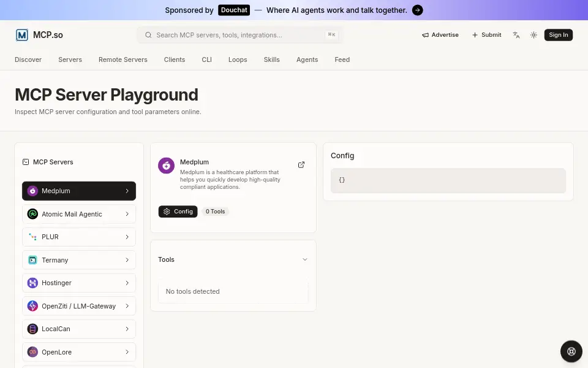This screenshot has height=368, width=588.
Task: Click the Termany server icon
Action: [32, 260]
